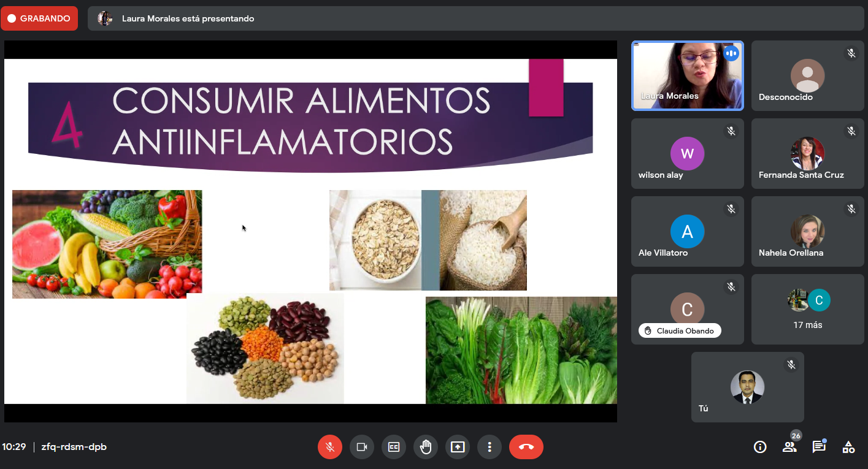Select Laura Morales video tile

click(688, 75)
